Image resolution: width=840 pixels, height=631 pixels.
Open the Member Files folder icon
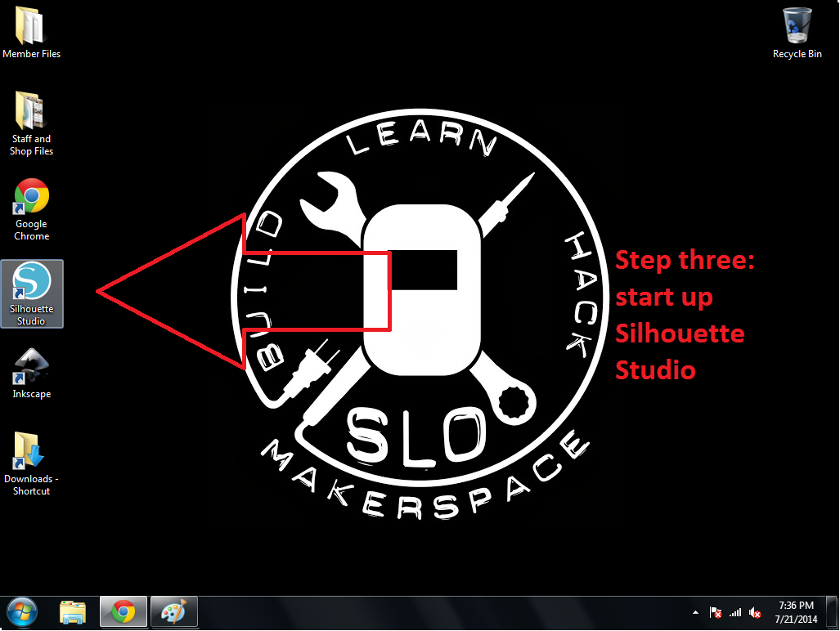click(29, 25)
